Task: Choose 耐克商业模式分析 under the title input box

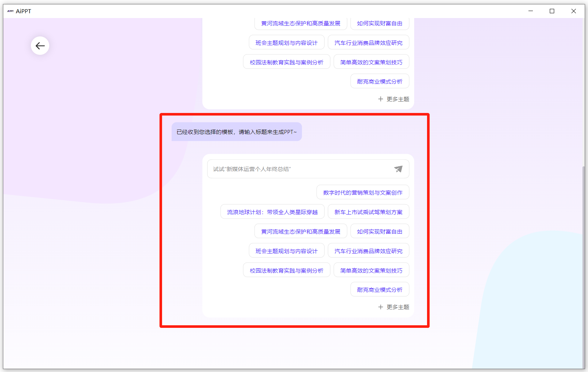Action: (380, 290)
